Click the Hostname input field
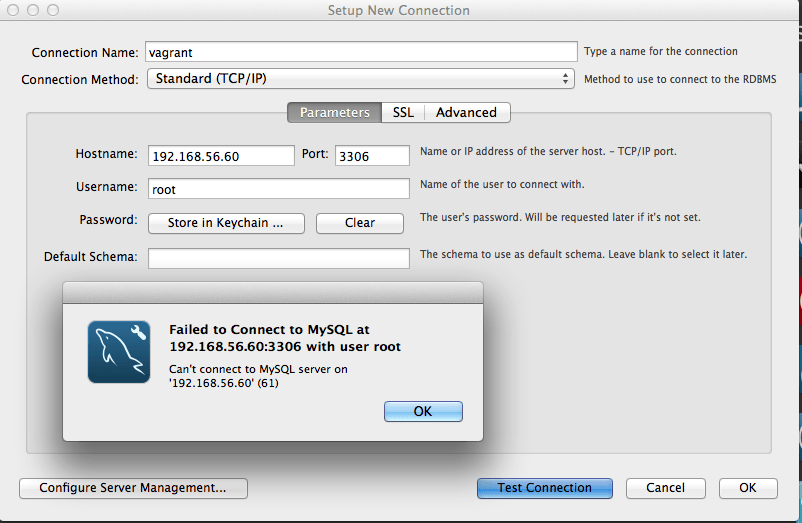Screen dimensions: 802x523 point(221,156)
